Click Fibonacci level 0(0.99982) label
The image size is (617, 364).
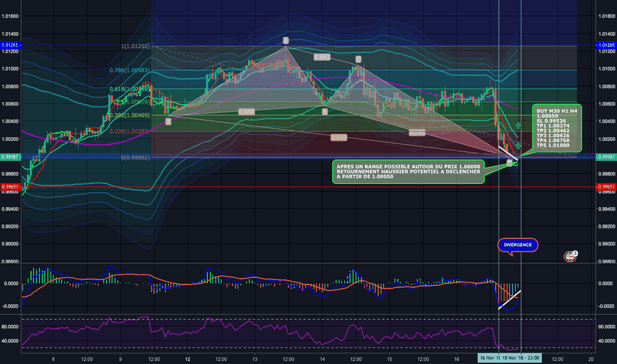(x=135, y=158)
